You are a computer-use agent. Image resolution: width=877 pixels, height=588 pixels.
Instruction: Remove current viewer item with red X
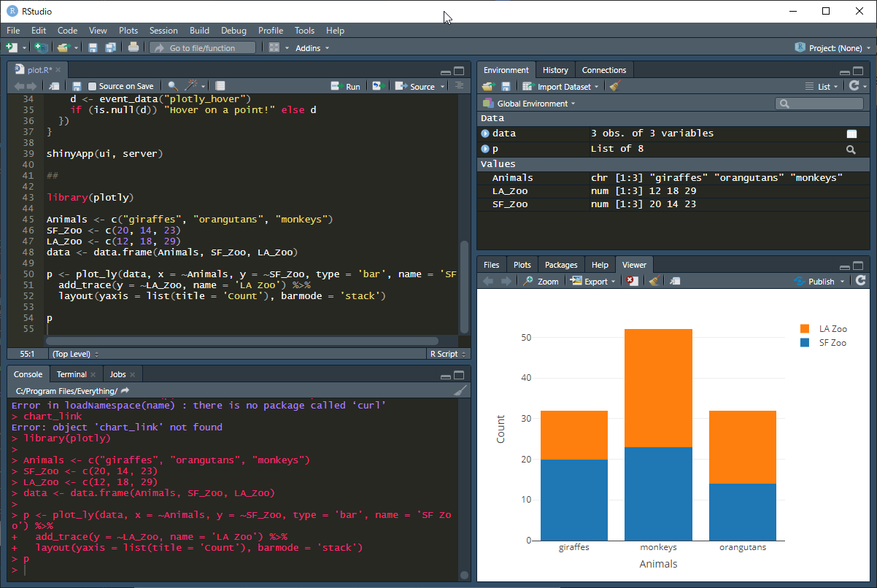point(633,281)
